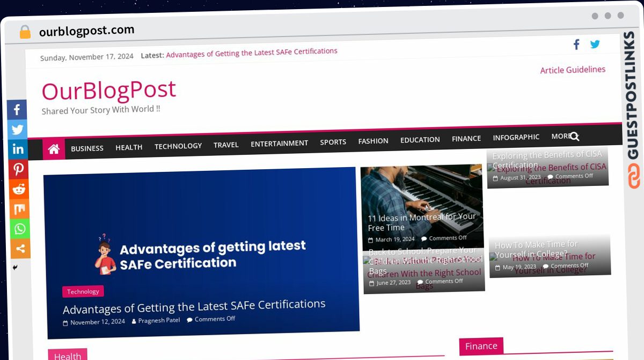Click the May 19, 2023 post date
This screenshot has width=644, height=360.
(x=519, y=267)
